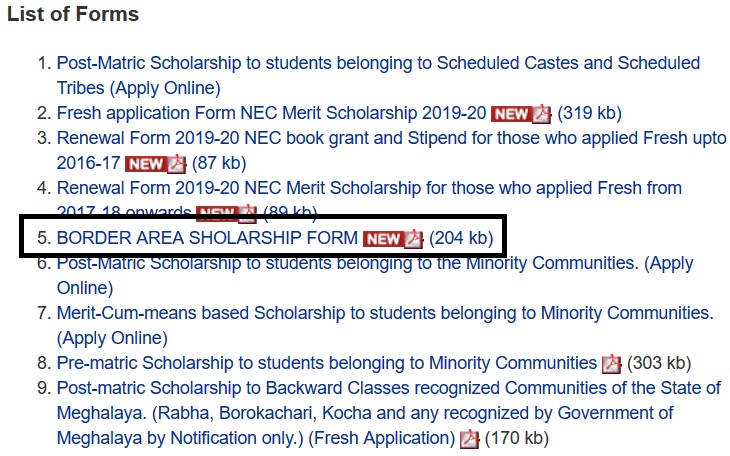Click the (204 kb) file size text
730x456 pixels.
[x=461, y=238]
